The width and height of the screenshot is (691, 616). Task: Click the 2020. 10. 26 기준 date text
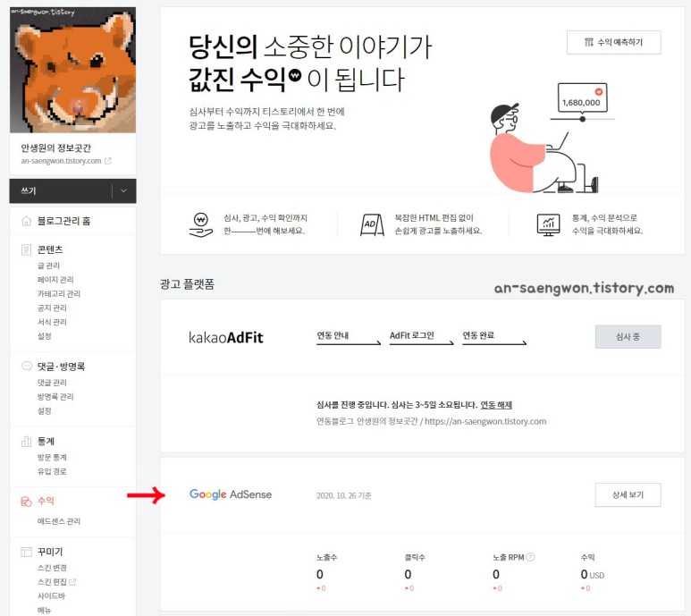click(344, 495)
